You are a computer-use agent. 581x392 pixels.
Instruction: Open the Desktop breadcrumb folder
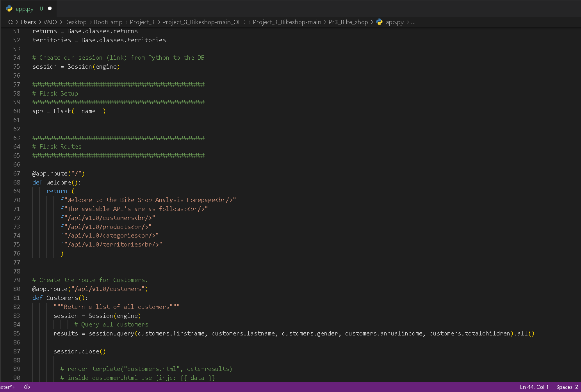pos(75,22)
